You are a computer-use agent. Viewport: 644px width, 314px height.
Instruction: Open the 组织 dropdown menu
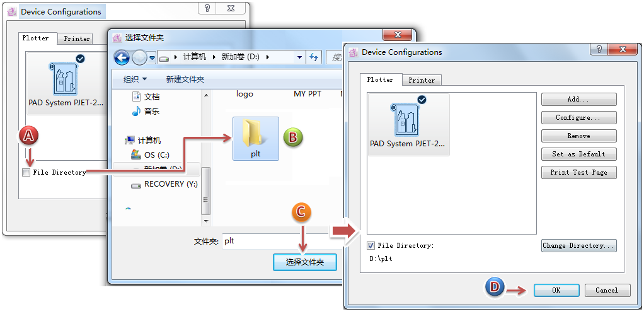(x=135, y=79)
